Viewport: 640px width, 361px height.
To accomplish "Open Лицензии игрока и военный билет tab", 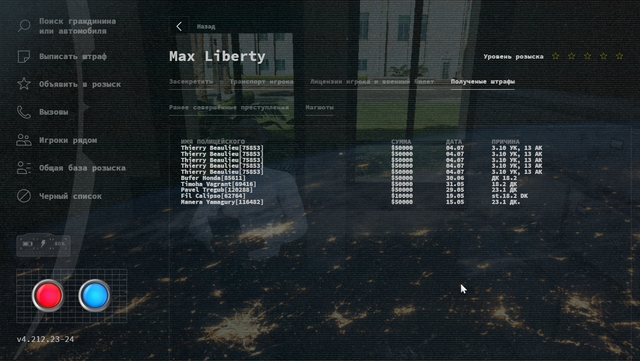I will (x=372, y=81).
